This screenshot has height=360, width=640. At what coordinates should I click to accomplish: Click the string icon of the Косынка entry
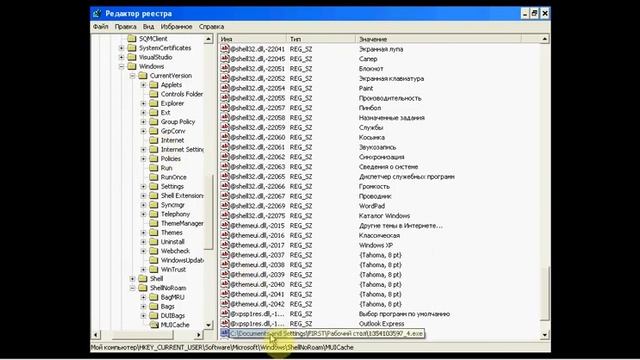224,137
